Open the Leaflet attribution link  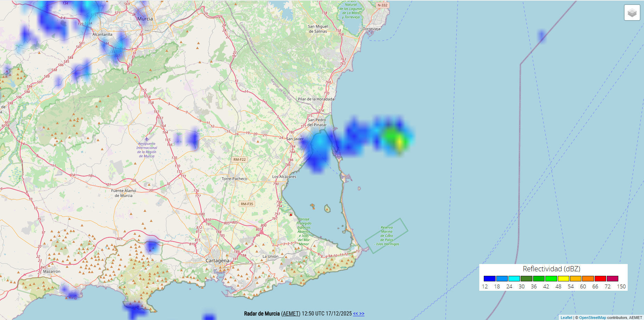pyautogui.click(x=566, y=318)
